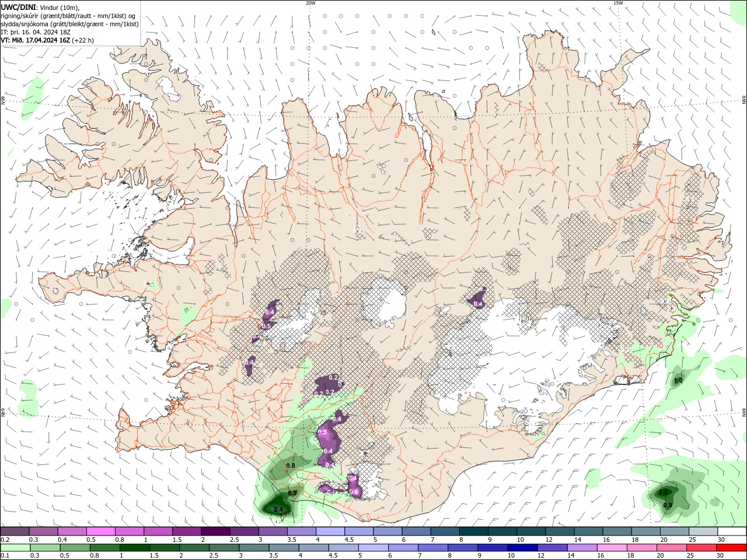Click the "20W" longitude label

coord(310,3)
